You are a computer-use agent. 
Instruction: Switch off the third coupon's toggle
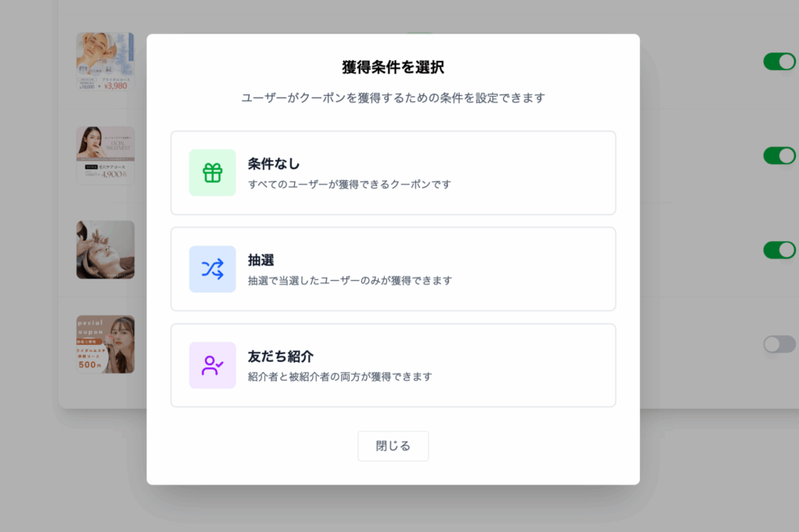pyautogui.click(x=779, y=250)
